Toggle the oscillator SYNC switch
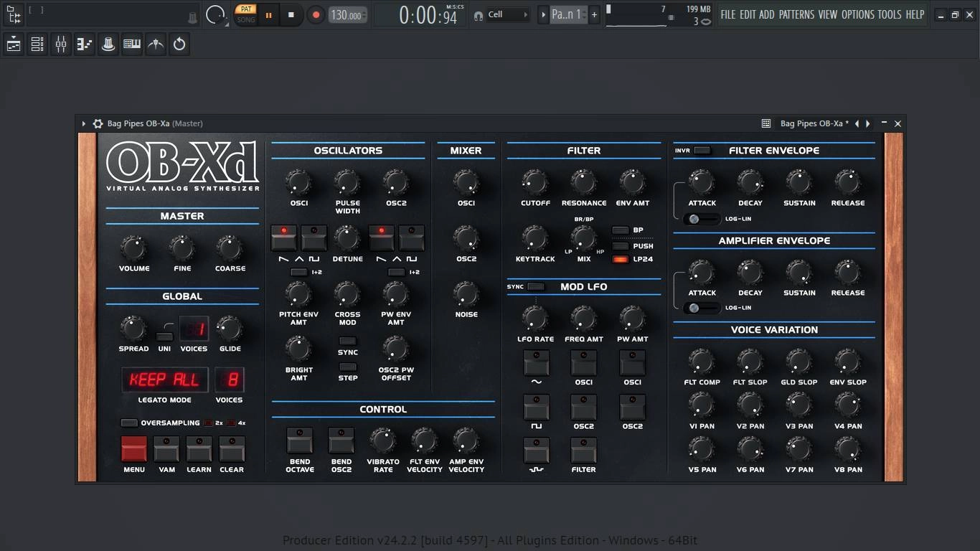 [347, 342]
